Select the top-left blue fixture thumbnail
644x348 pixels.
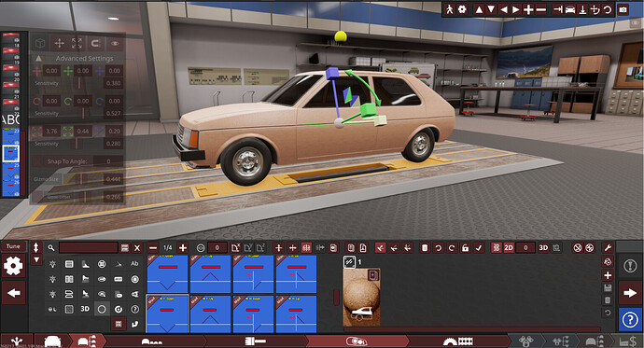168,274
